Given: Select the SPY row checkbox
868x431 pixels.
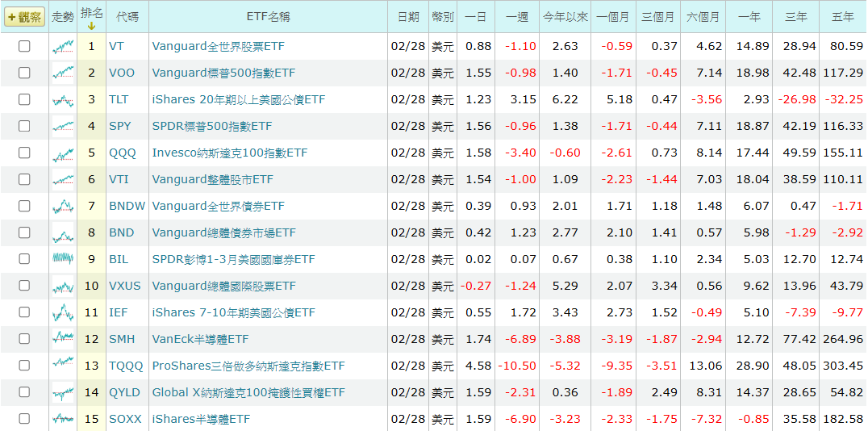Looking at the screenshot, I should tap(24, 126).
